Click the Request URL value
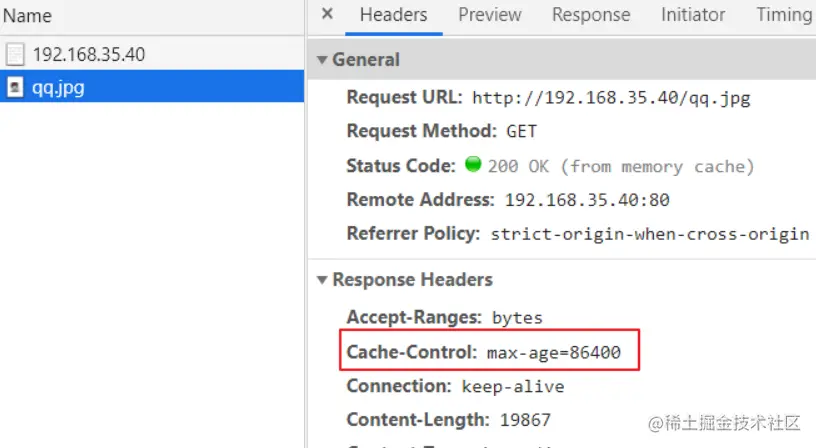816x448 pixels. point(610,98)
